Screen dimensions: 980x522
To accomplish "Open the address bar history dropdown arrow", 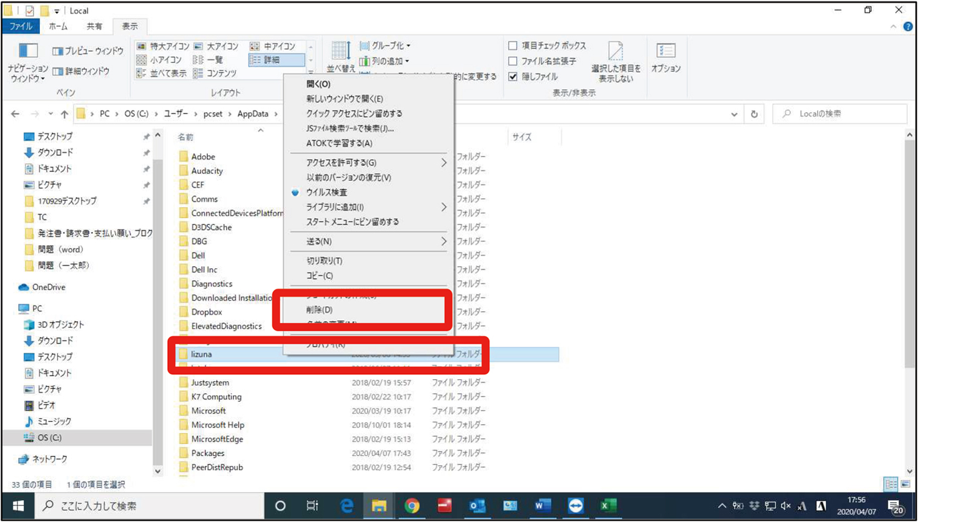I will (x=734, y=114).
